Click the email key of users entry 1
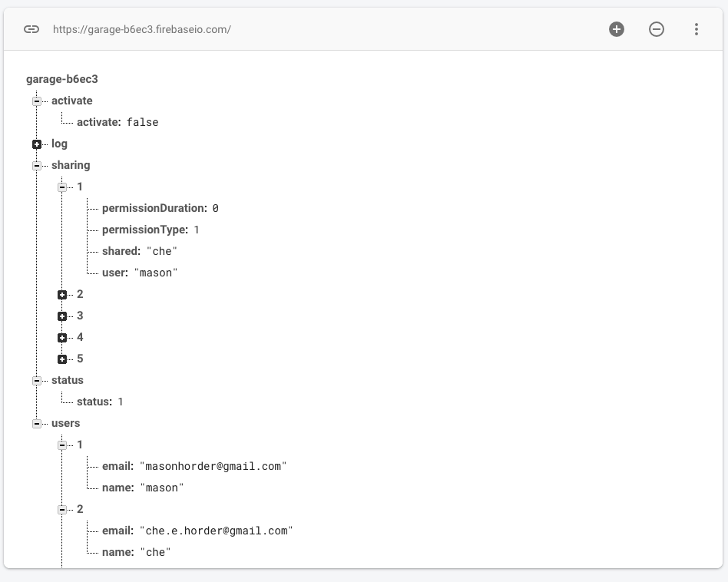This screenshot has height=582, width=728. pos(117,466)
